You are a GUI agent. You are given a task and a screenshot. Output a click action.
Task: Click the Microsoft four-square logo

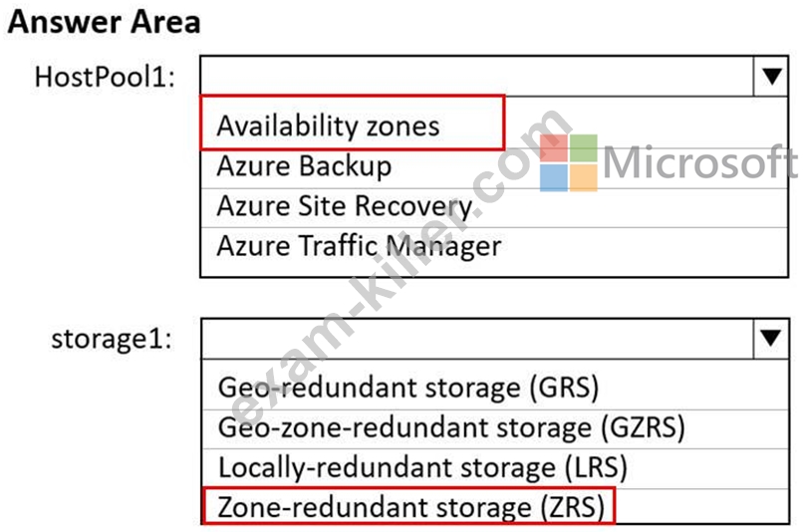569,162
